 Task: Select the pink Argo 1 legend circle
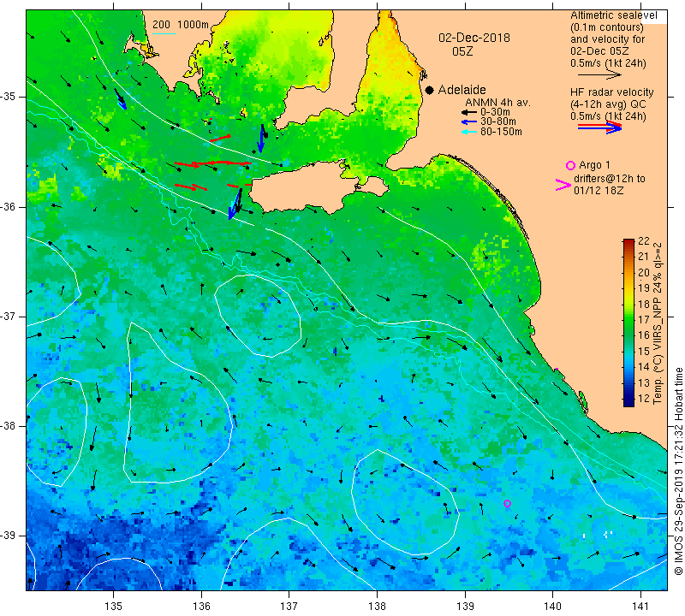coord(570,165)
